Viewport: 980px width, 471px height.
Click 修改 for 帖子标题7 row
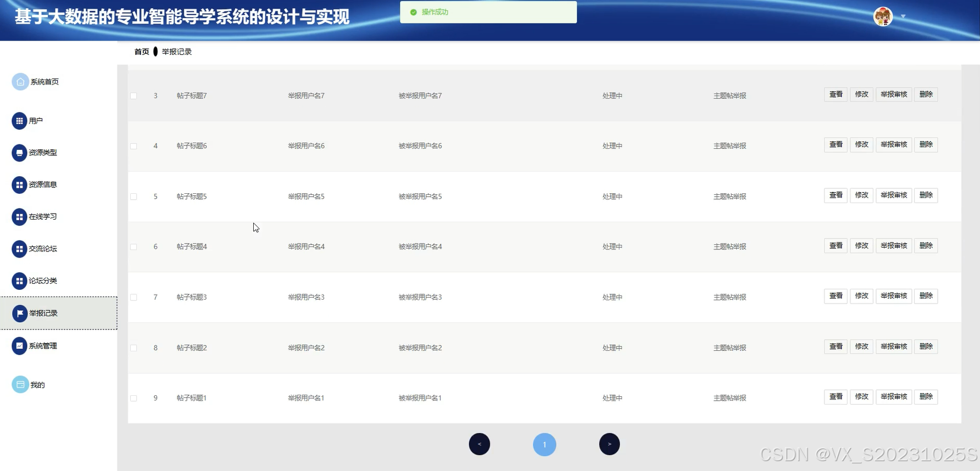point(861,94)
